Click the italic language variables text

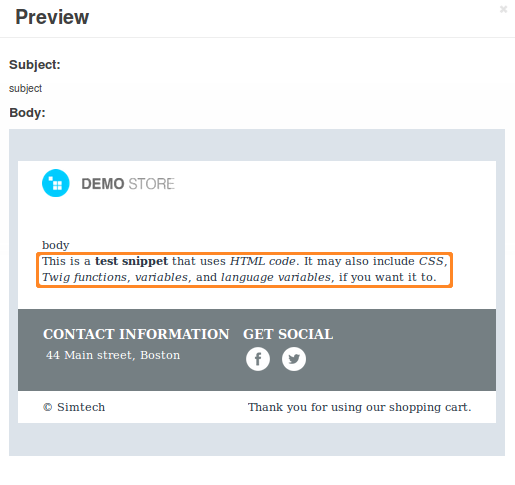pyautogui.click(x=276, y=277)
